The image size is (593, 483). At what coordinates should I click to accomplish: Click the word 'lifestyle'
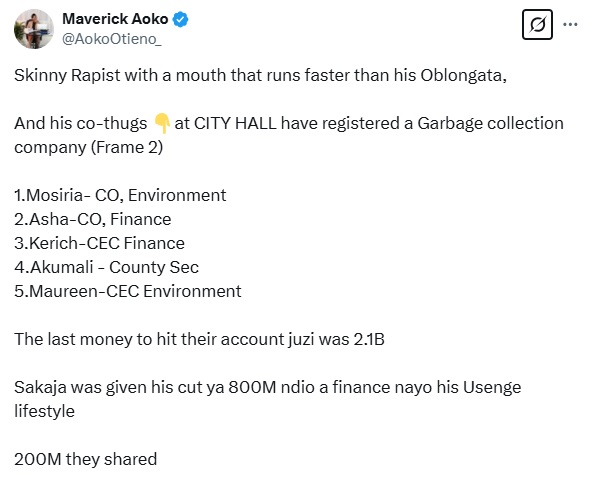(x=44, y=411)
